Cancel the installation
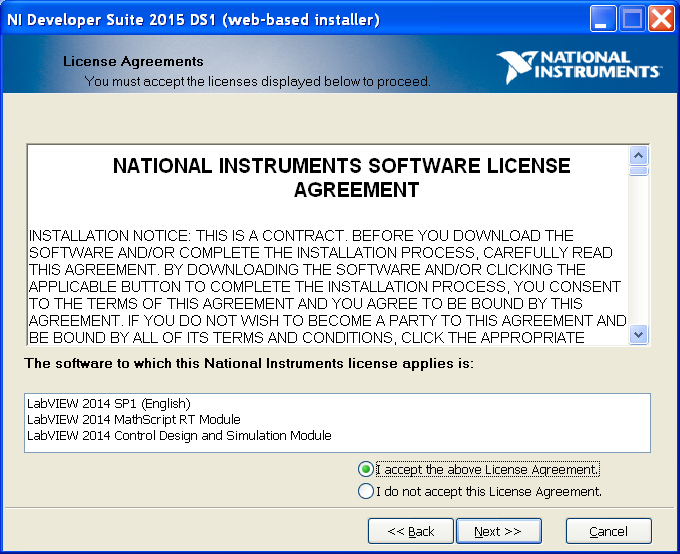 608,531
